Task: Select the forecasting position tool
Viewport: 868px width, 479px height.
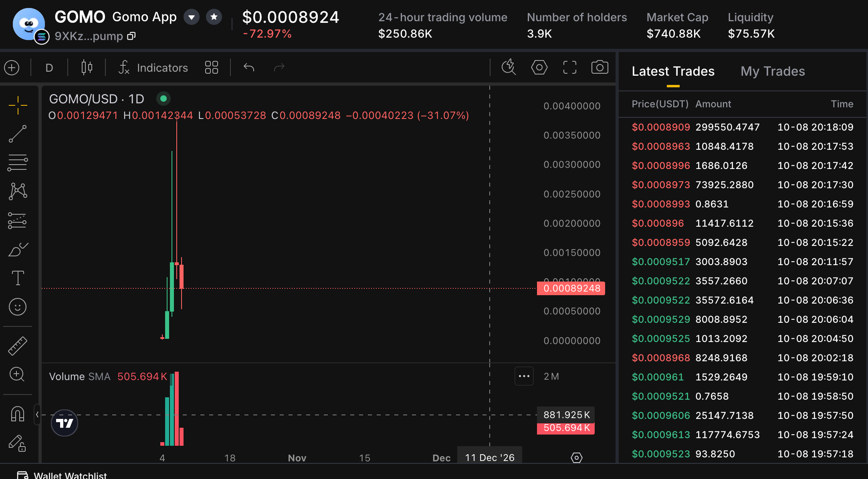Action: [18, 220]
